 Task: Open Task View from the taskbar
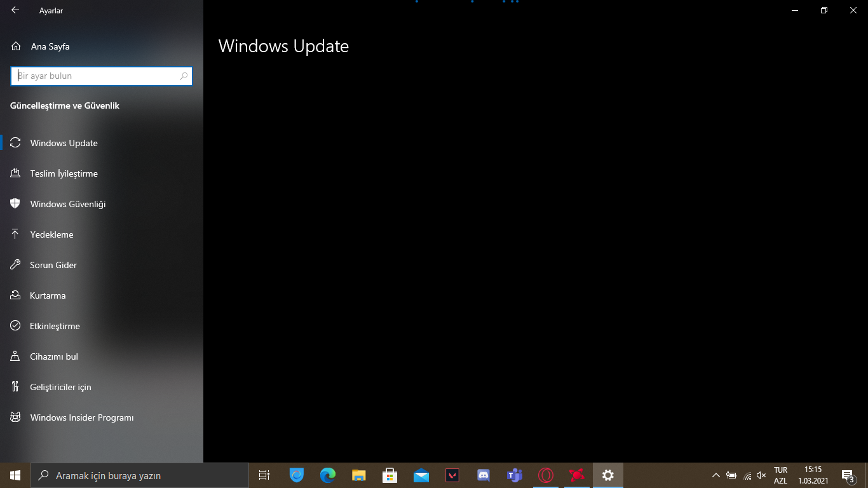tap(264, 475)
